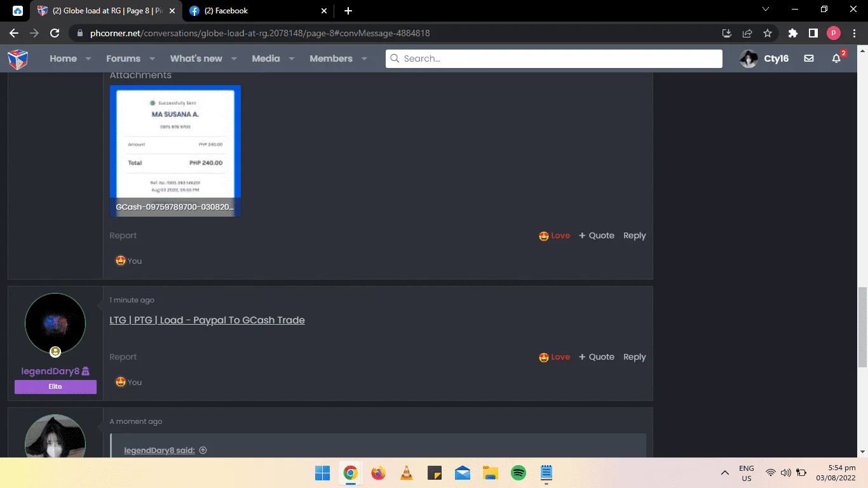The image size is (868, 488).
Task: Click the install app icon in the address bar
Action: point(727,33)
